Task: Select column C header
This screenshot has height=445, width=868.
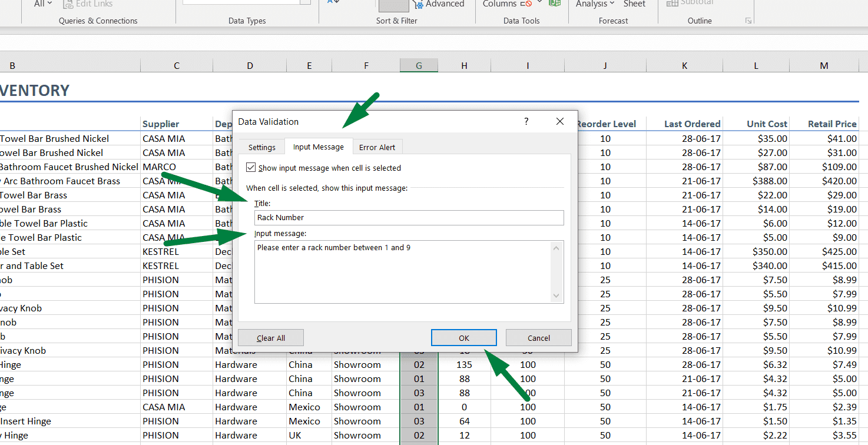Action: click(177, 66)
